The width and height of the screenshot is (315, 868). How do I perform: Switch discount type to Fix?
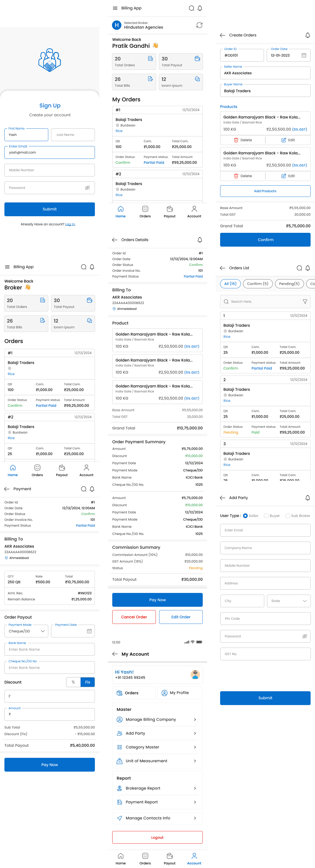(88, 682)
